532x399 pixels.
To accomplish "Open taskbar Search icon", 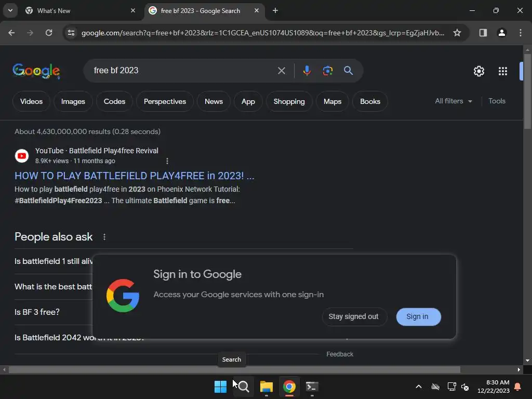I will tap(243, 387).
